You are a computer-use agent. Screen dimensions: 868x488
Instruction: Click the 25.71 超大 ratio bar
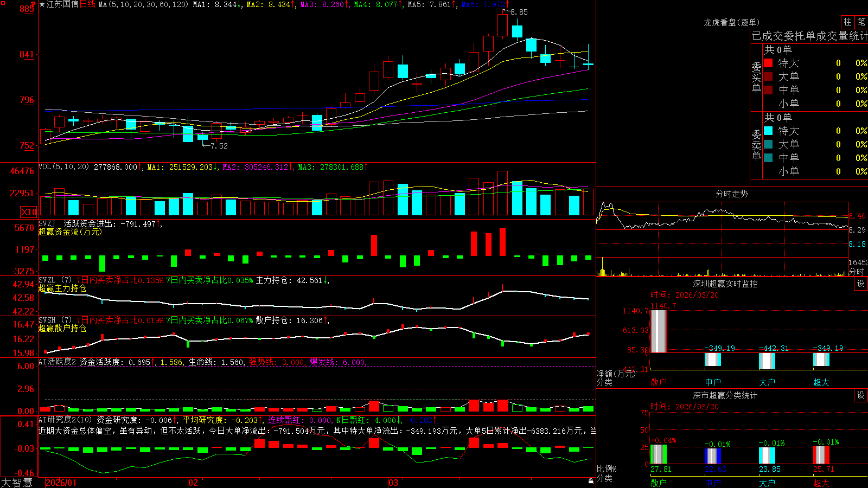(821, 455)
